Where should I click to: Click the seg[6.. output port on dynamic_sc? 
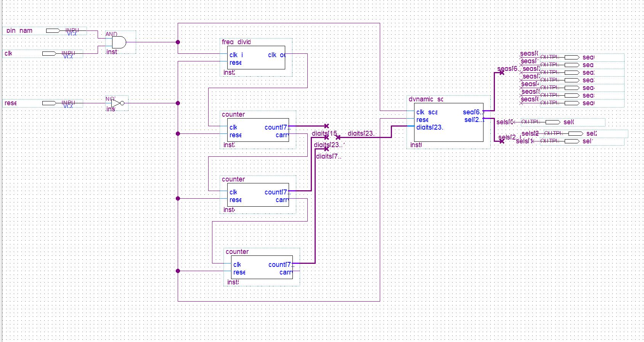pos(473,112)
